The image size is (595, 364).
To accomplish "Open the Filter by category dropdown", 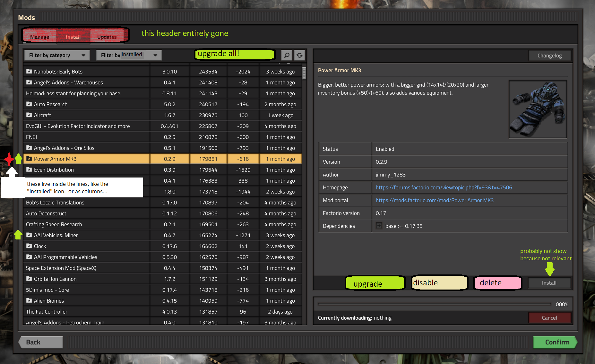I will pyautogui.click(x=57, y=55).
